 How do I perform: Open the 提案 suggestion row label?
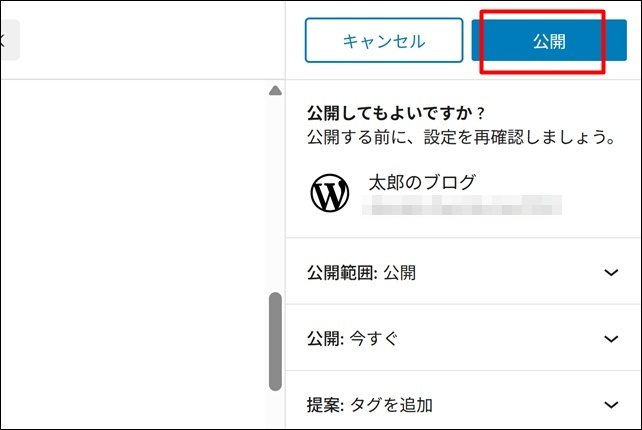pyautogui.click(x=324, y=405)
